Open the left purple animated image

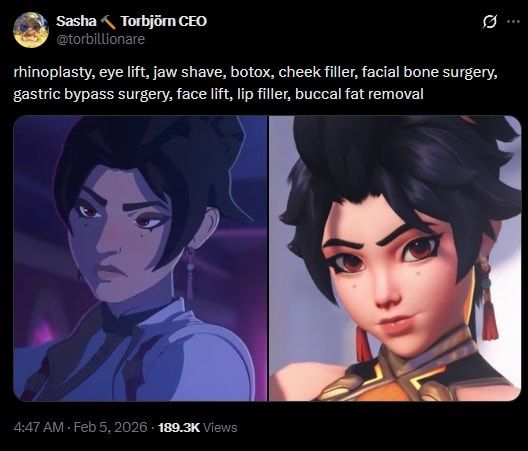point(140,258)
